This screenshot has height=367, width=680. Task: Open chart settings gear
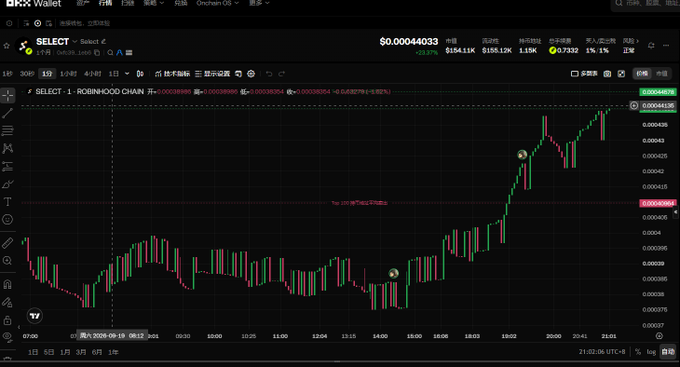pos(251,74)
